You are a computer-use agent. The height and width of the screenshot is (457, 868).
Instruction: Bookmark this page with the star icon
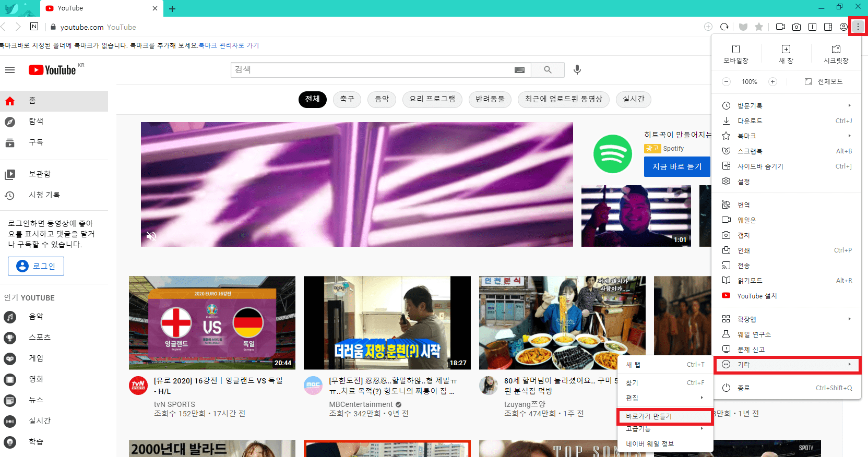pos(759,27)
